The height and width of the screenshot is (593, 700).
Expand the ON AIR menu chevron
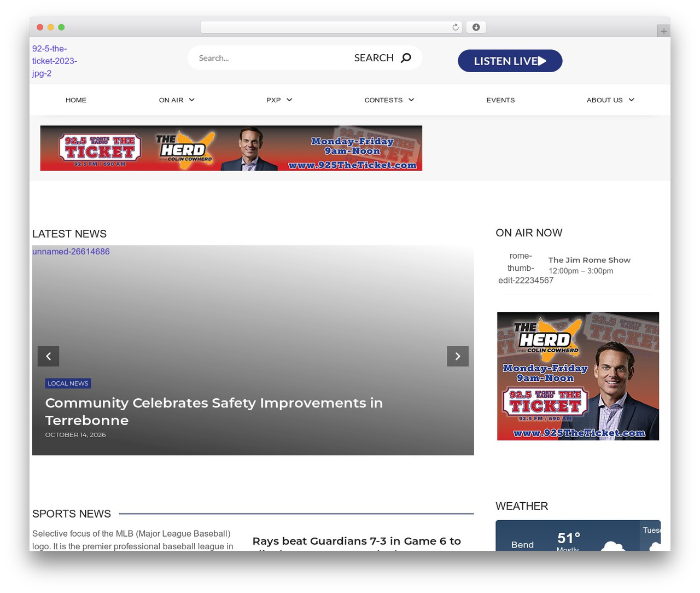[x=192, y=100]
